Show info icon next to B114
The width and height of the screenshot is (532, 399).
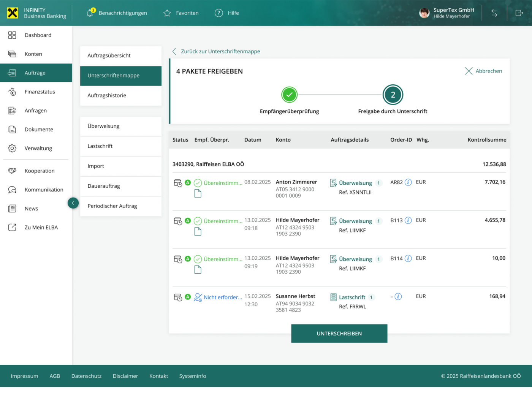[408, 258]
